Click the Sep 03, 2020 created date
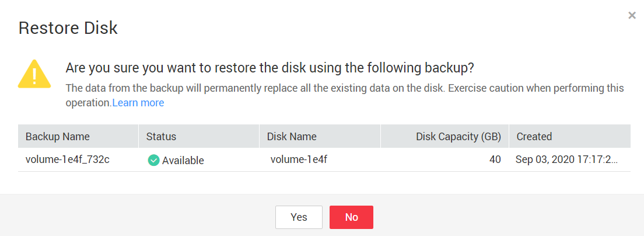The image size is (644, 236). point(566,159)
